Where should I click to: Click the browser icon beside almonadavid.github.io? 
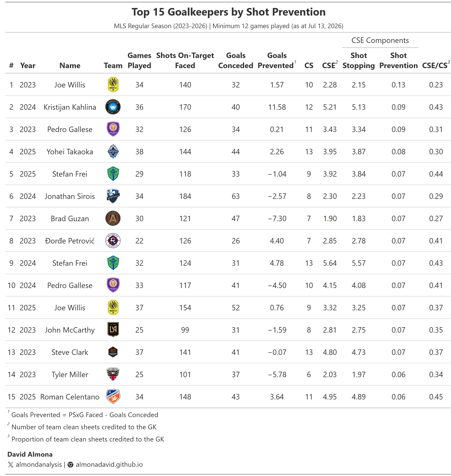point(70,464)
